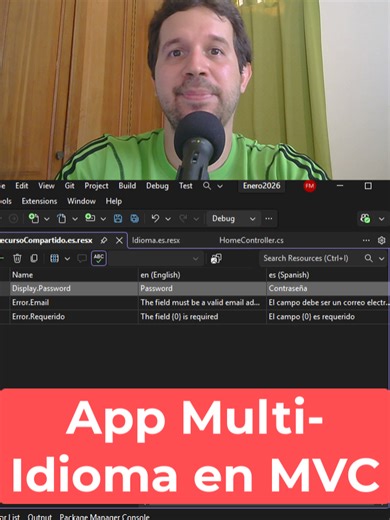Open the Window menu

click(81, 201)
